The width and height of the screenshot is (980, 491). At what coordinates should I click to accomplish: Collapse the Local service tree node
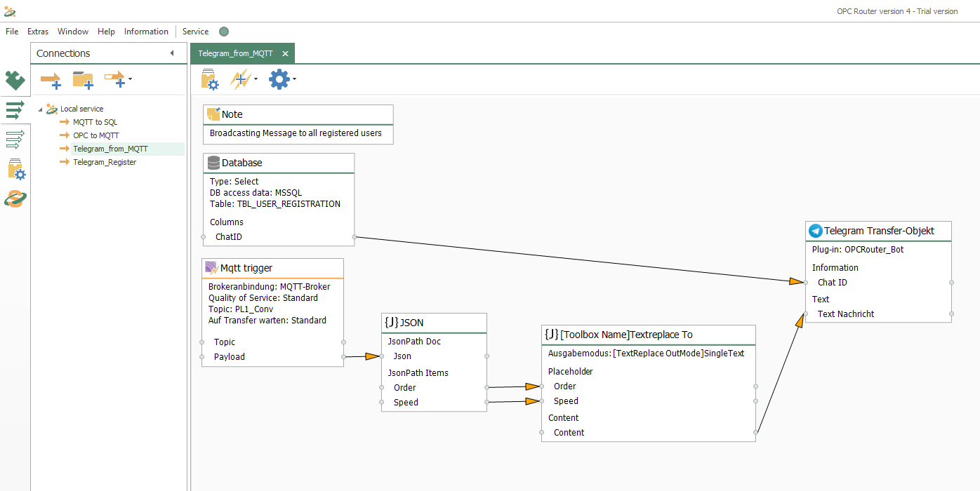(x=40, y=109)
